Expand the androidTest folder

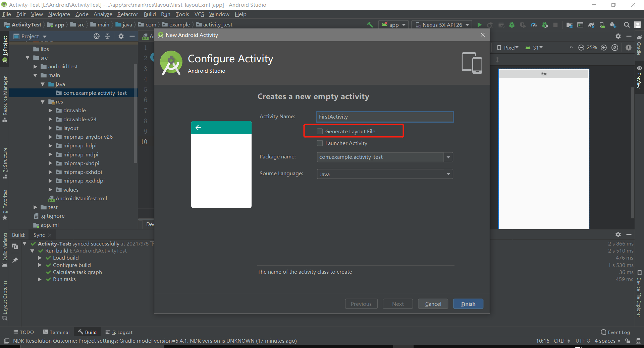[x=35, y=66]
